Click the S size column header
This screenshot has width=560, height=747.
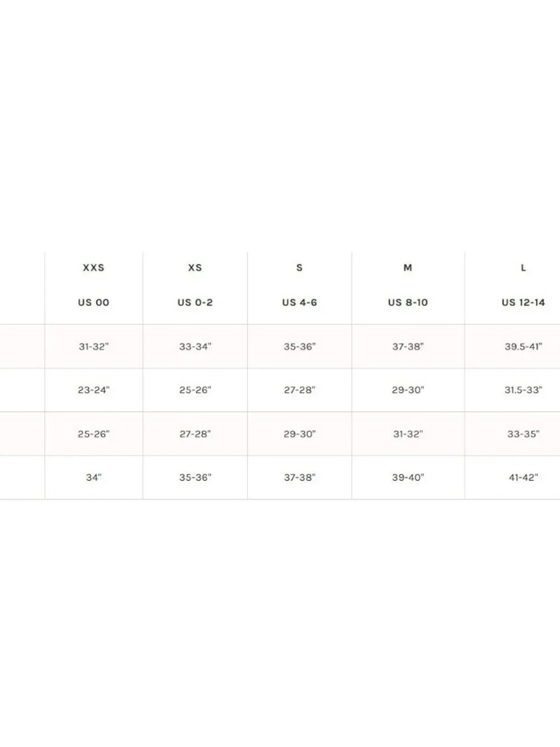coord(300,268)
